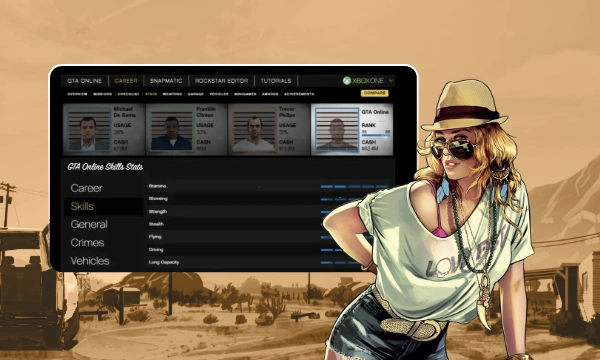This screenshot has width=600, height=360.
Task: Click the Xbox logo icon
Action: pos(347,81)
